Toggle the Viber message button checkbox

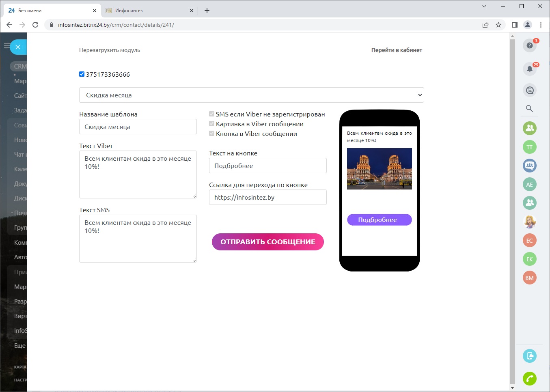(211, 134)
